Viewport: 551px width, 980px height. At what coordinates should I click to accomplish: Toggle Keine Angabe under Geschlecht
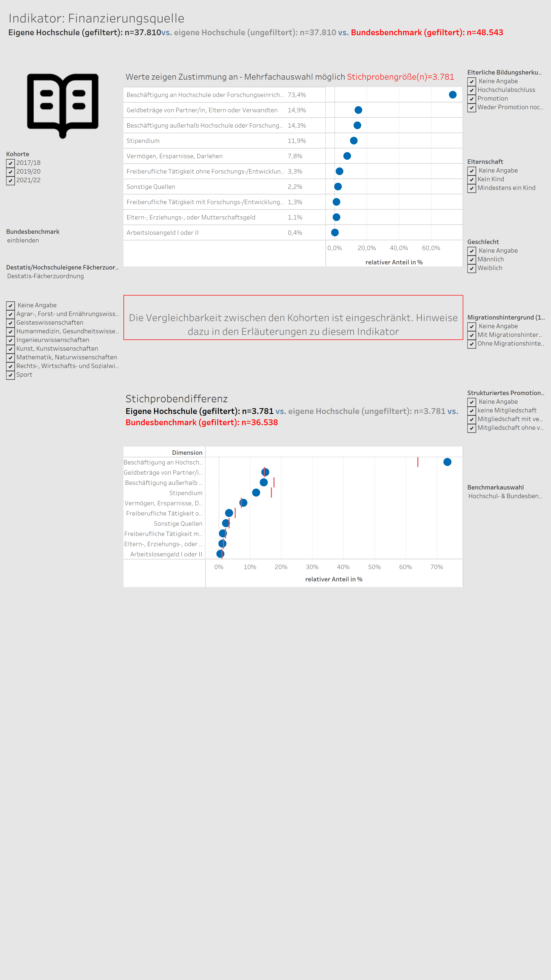(x=472, y=251)
